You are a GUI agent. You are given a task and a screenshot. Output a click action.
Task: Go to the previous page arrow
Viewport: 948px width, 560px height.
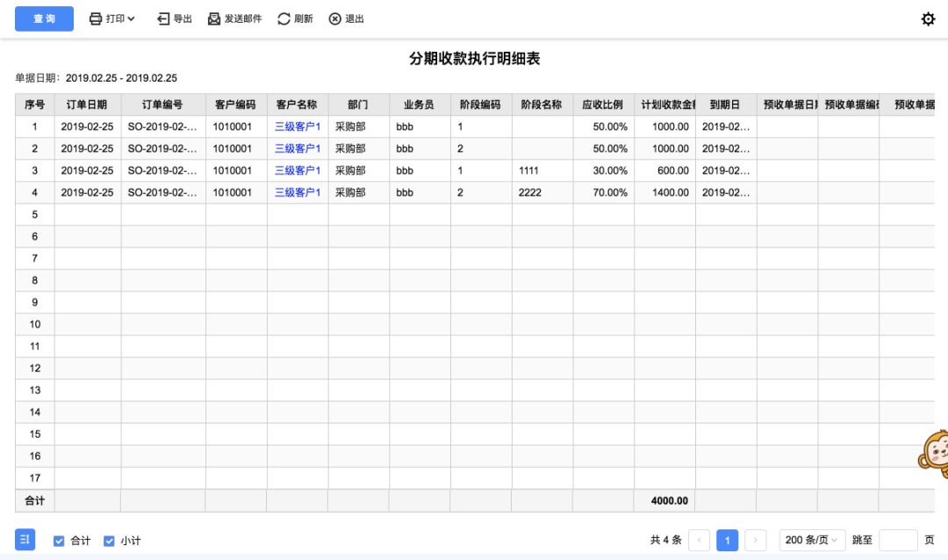[699, 540]
